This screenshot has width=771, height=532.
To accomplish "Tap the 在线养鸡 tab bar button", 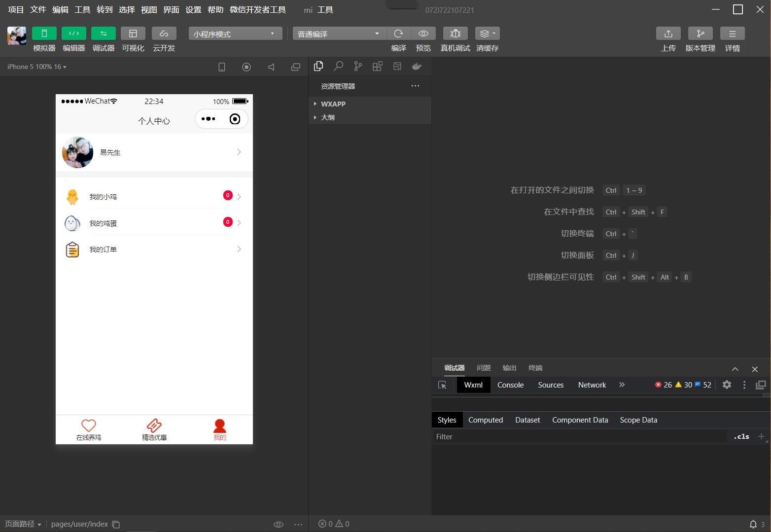I will tap(89, 429).
